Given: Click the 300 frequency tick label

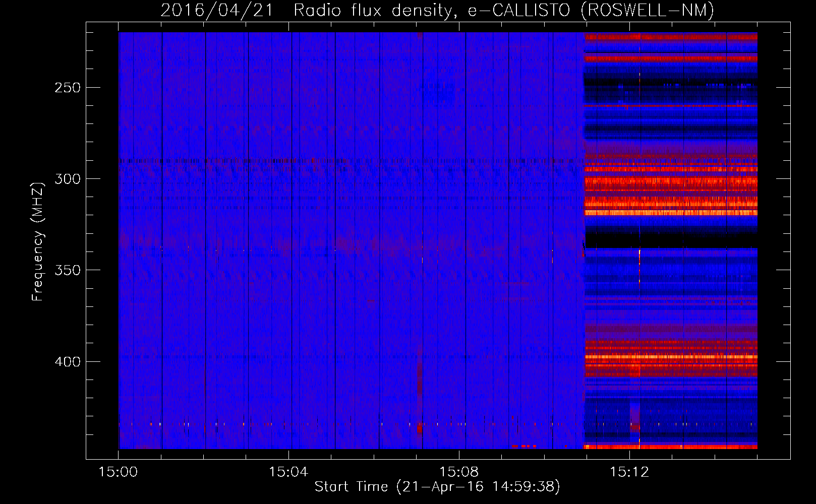Looking at the screenshot, I should coord(67,179).
